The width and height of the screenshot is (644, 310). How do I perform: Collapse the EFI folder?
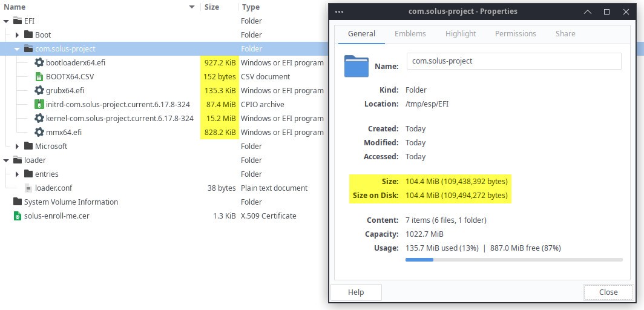pyautogui.click(x=6, y=21)
